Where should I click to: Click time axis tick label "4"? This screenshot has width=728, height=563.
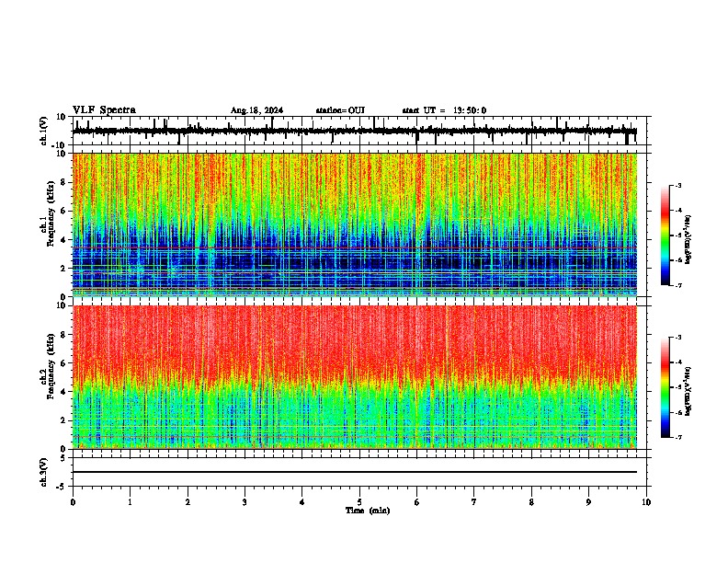(x=302, y=502)
